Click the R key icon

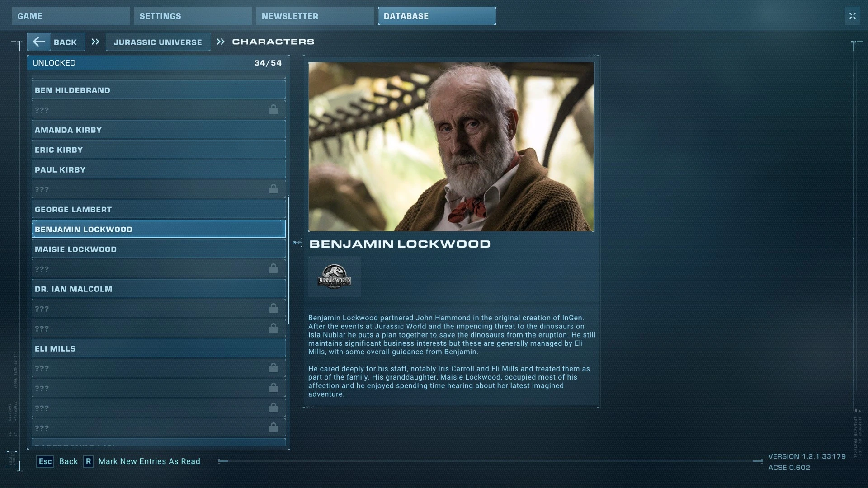88,461
